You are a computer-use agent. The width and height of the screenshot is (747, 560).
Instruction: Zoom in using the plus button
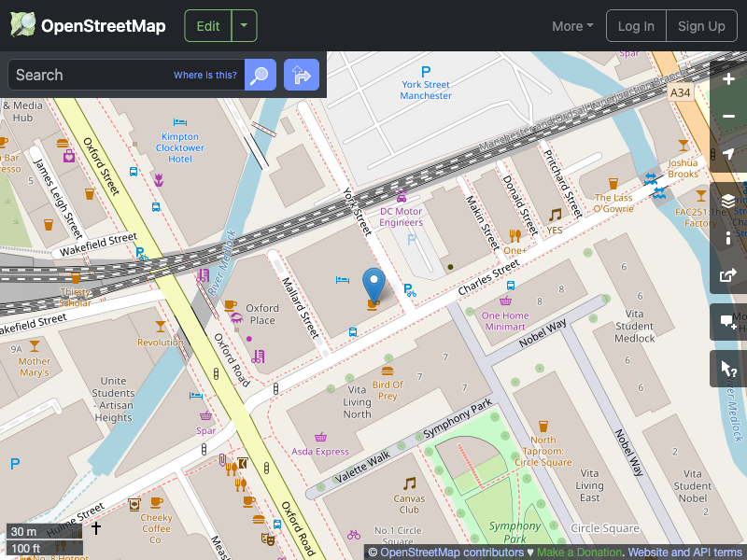(x=728, y=79)
